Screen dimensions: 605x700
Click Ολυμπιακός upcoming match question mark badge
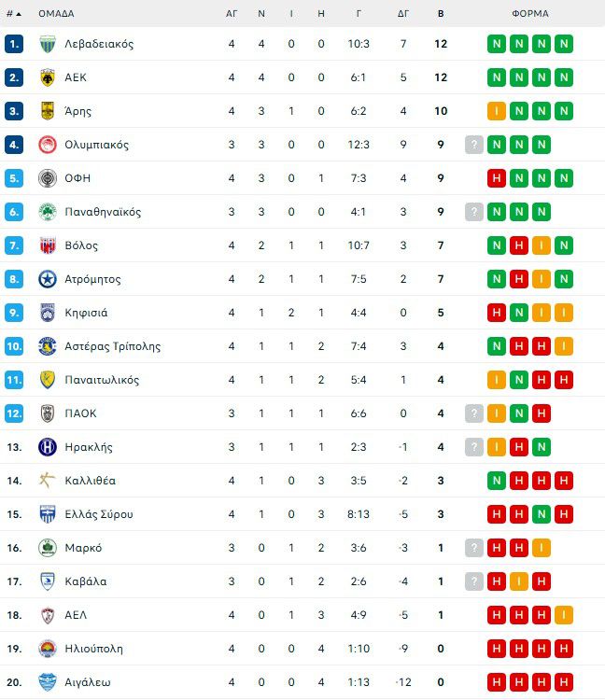pyautogui.click(x=474, y=145)
